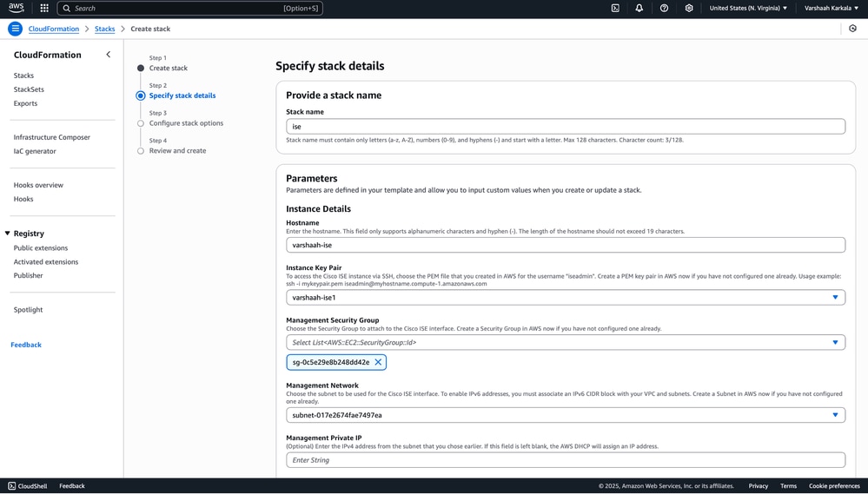Select Step 2 Specify stack details

tap(182, 96)
